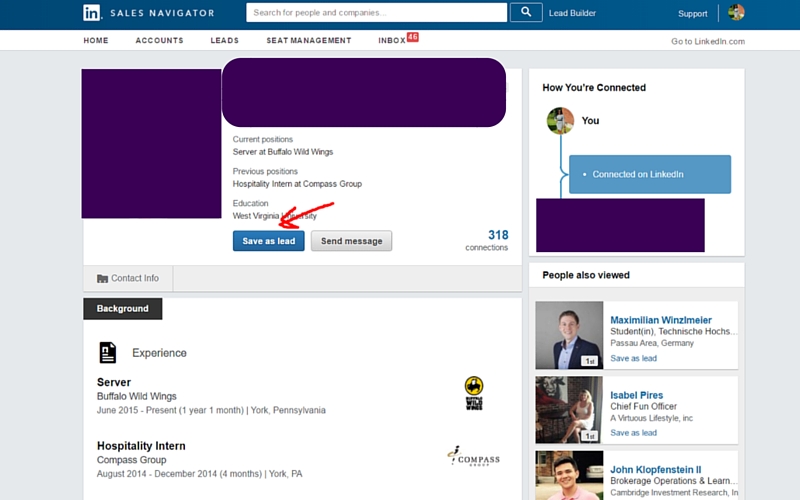The image size is (800, 500).
Task: Click the Inbox 46 notification badge
Action: [413, 37]
